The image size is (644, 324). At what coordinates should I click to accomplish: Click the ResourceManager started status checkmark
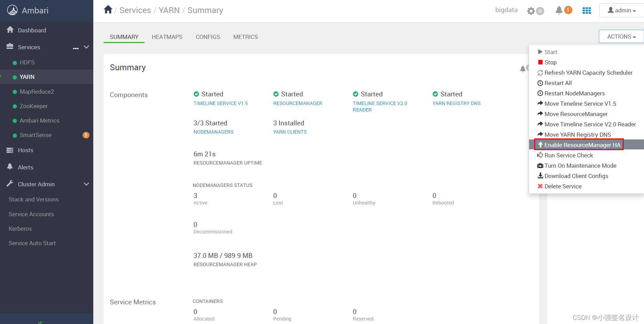pos(276,94)
